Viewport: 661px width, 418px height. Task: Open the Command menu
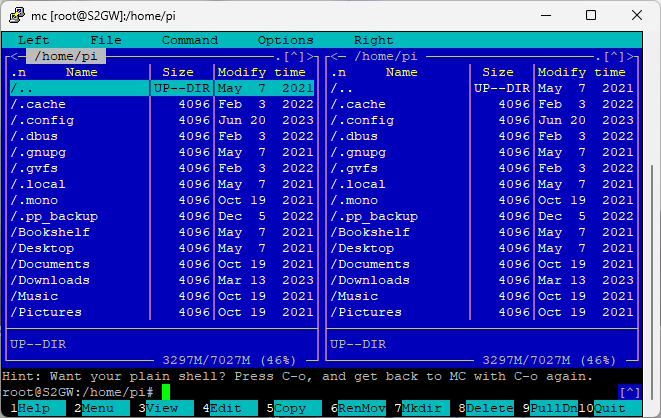189,40
